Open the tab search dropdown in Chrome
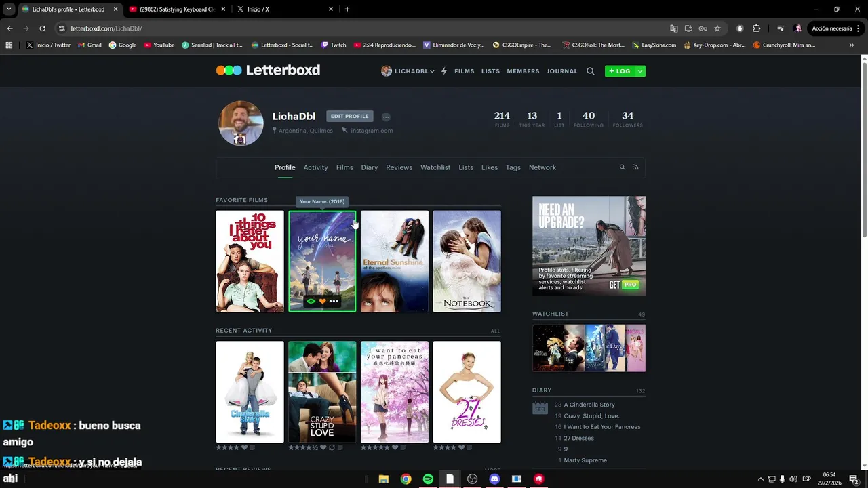The height and width of the screenshot is (488, 868). (9, 9)
